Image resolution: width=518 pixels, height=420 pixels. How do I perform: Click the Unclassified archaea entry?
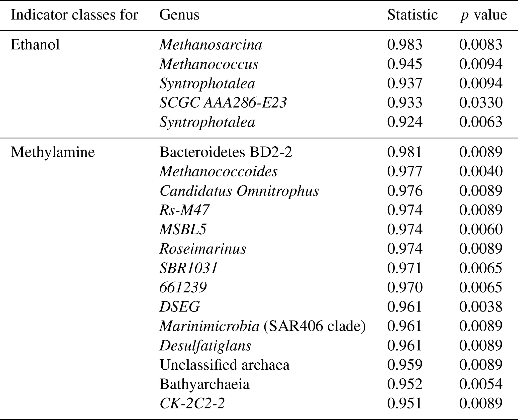pyautogui.click(x=224, y=365)
